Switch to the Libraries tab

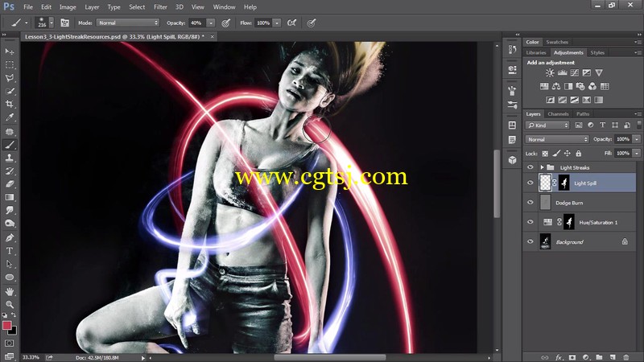536,52
